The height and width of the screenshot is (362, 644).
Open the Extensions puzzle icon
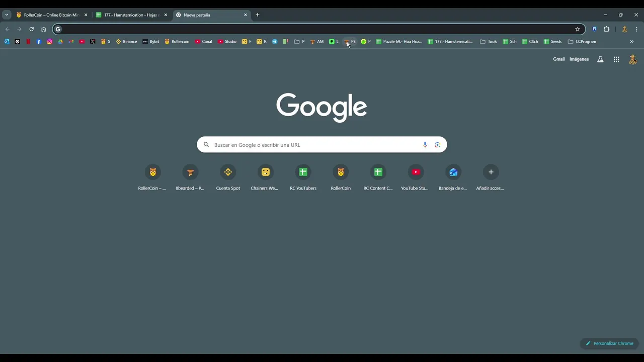pyautogui.click(x=607, y=29)
